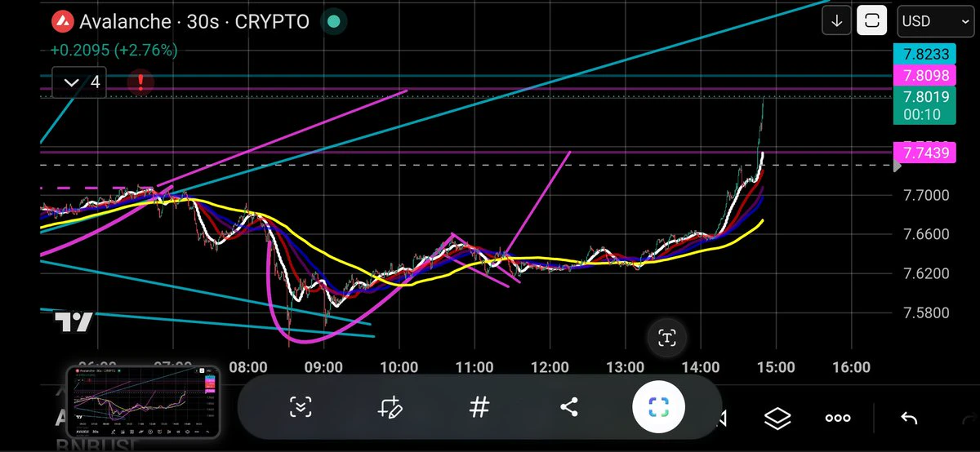Select the magenta 7.7439 price label

point(924,152)
